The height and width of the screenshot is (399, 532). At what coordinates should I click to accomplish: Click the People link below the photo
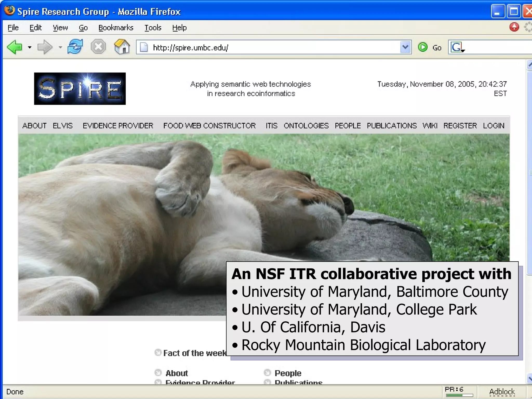click(x=288, y=373)
